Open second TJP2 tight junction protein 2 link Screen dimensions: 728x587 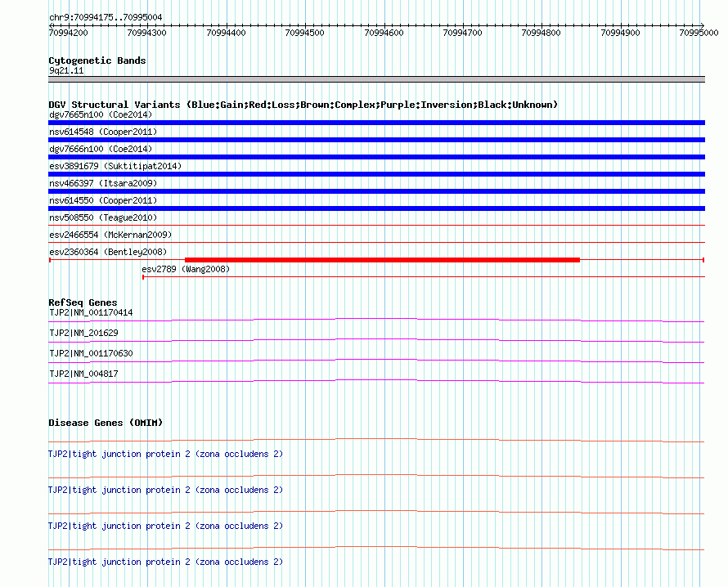[165, 490]
